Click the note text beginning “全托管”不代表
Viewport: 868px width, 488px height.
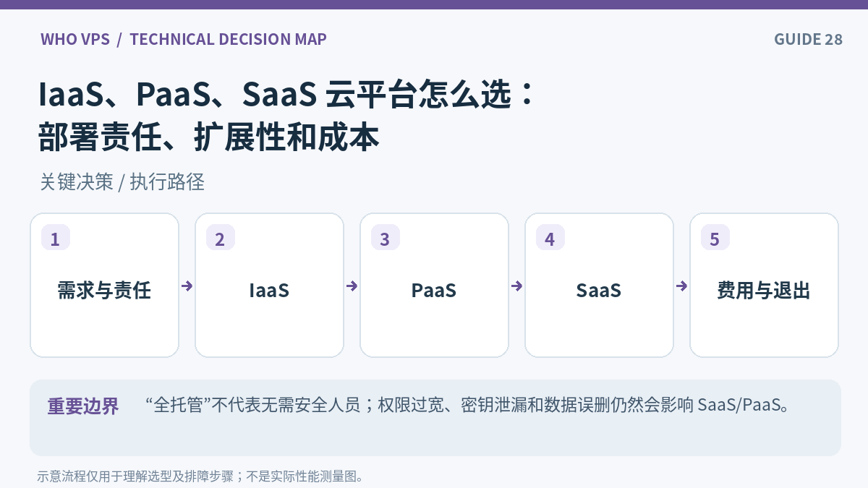tap(467, 404)
